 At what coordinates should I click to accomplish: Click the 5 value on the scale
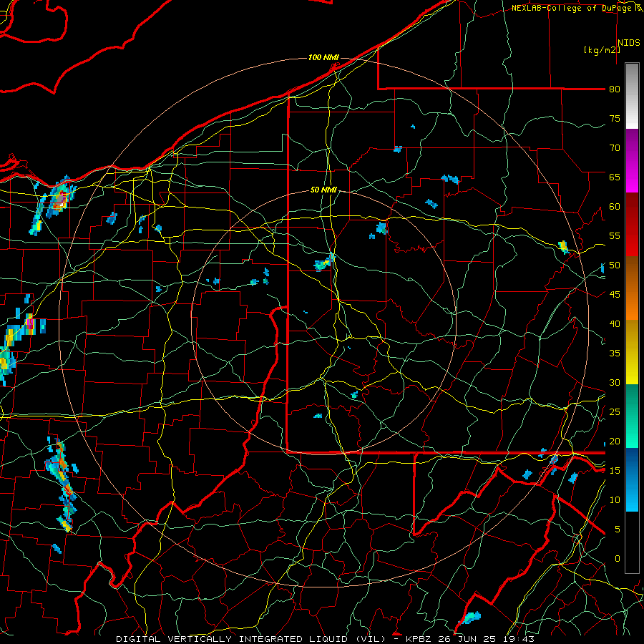tap(617, 530)
